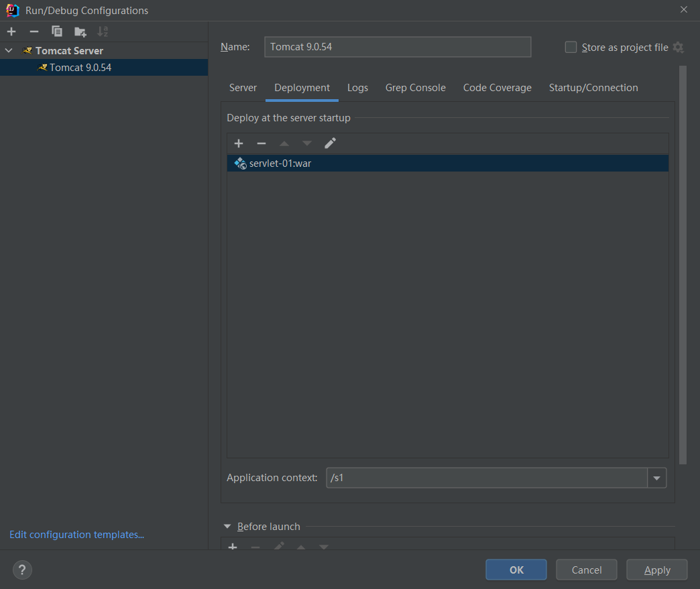
Task: Click the Remove Configuration minus icon
Action: click(x=34, y=31)
